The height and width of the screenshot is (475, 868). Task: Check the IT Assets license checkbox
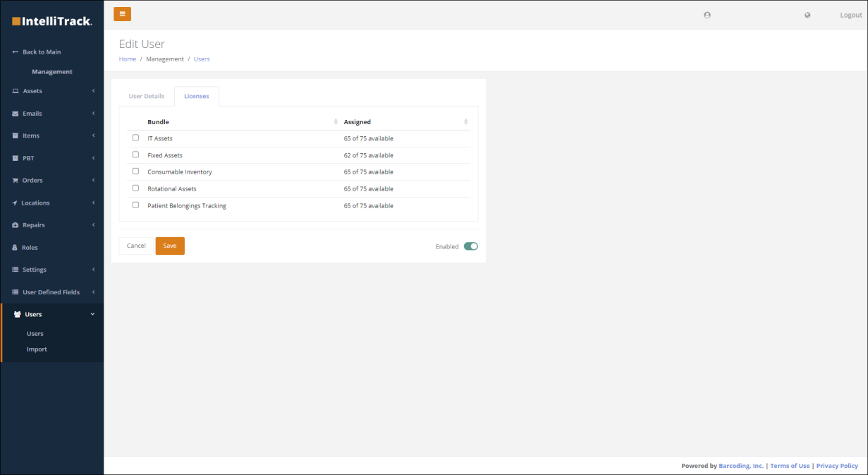point(135,138)
